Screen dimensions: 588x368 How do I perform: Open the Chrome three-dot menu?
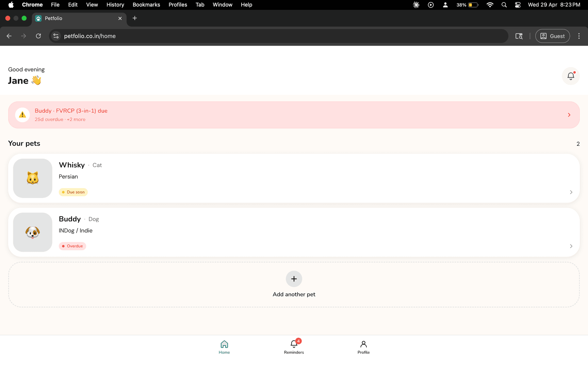pyautogui.click(x=579, y=36)
